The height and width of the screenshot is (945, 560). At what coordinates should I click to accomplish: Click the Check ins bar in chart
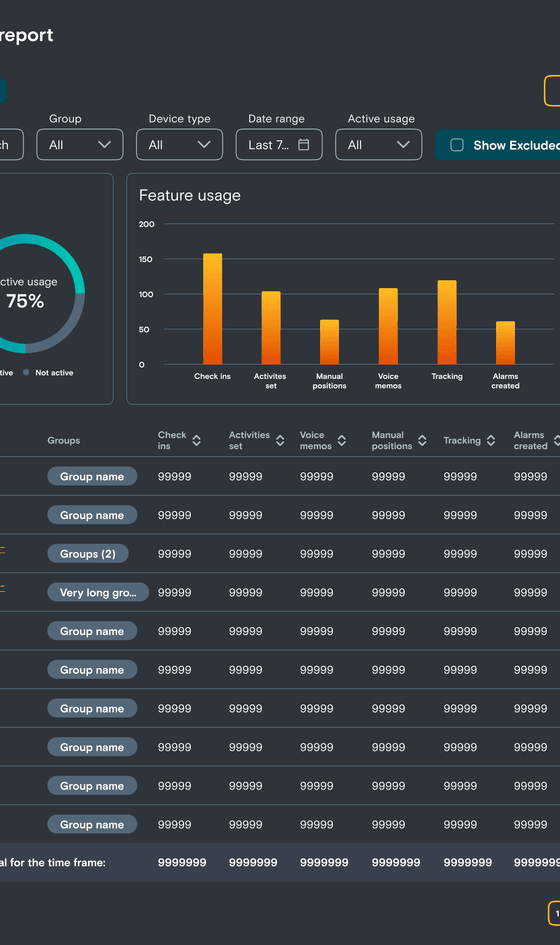(x=212, y=309)
